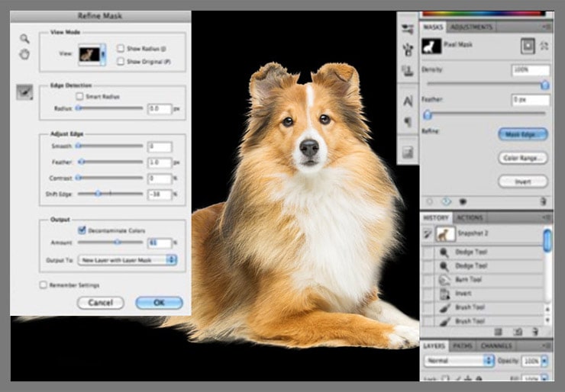Switch to the Channels tab
Image resolution: width=565 pixels, height=392 pixels.
tap(497, 345)
